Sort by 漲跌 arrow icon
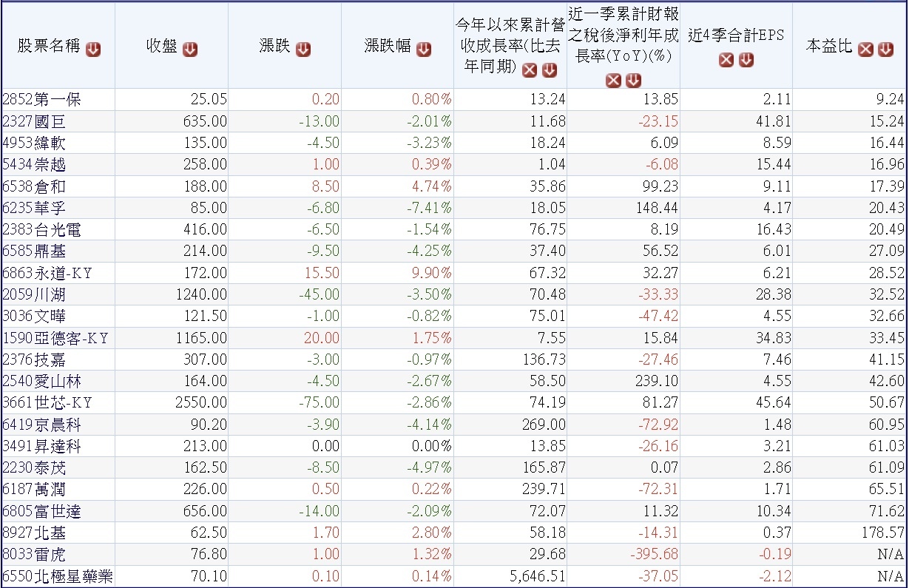Screen dimensions: 909x588 tap(303, 50)
